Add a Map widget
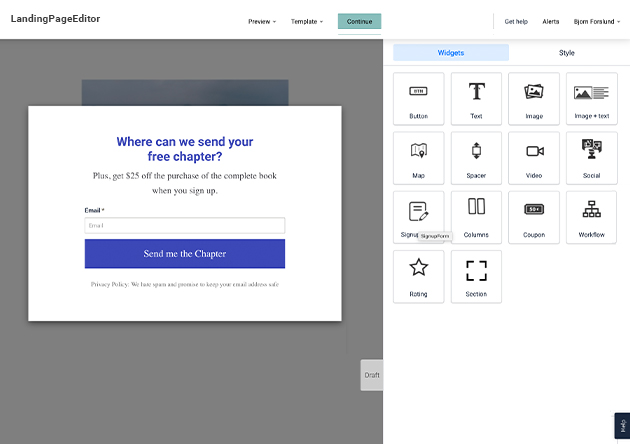 point(418,158)
